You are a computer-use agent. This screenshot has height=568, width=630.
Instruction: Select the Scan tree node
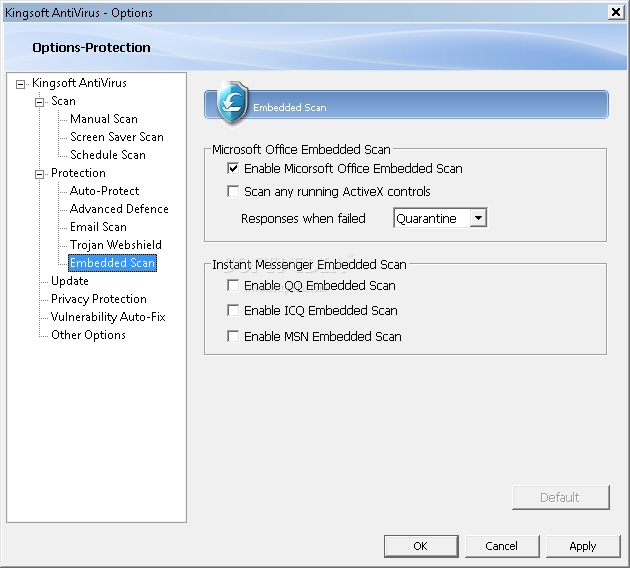pyautogui.click(x=63, y=101)
